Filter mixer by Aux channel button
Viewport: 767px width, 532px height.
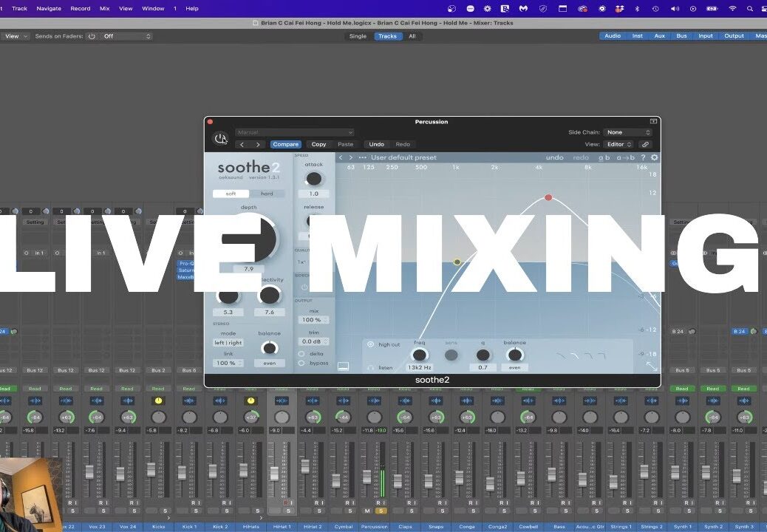[x=659, y=35]
